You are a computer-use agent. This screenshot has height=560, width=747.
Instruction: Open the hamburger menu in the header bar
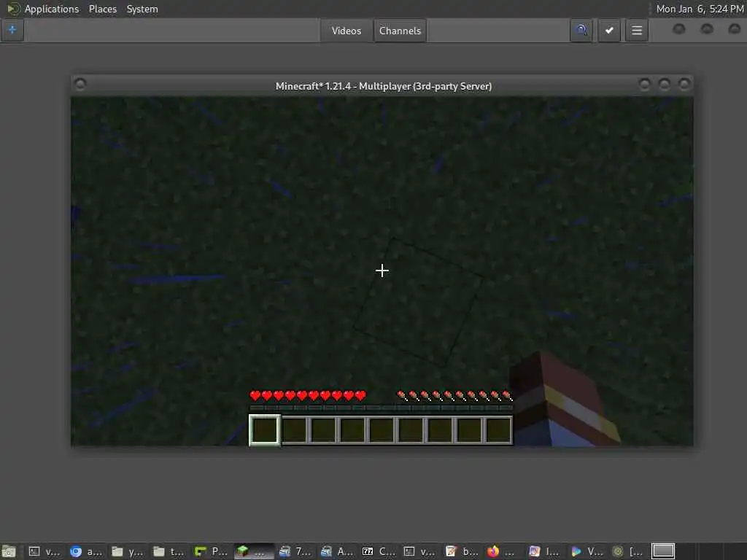(636, 31)
